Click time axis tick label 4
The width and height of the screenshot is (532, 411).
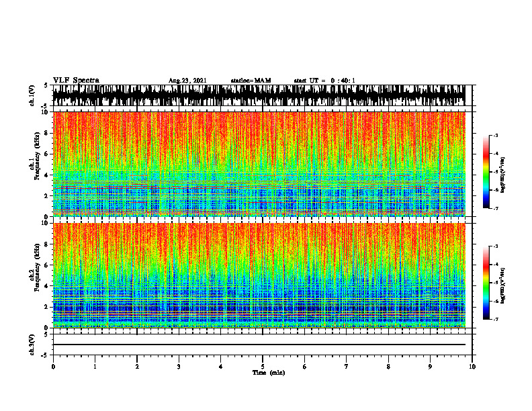coord(221,367)
